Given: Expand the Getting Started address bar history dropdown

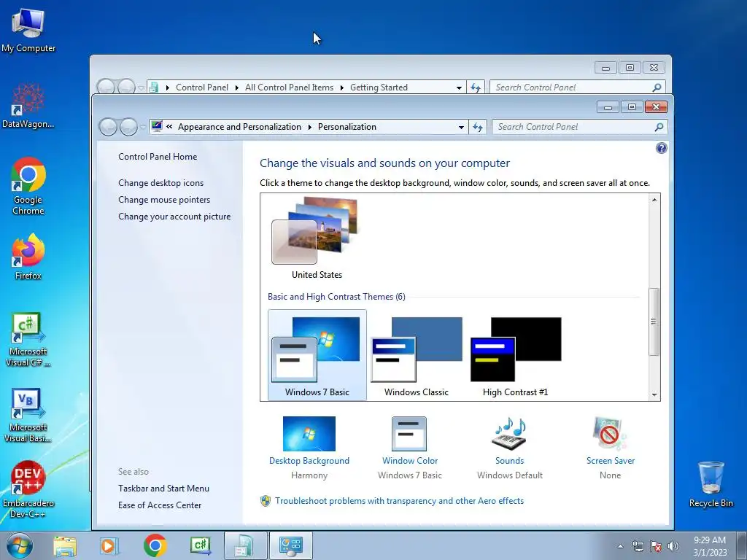Looking at the screenshot, I should pyautogui.click(x=459, y=87).
